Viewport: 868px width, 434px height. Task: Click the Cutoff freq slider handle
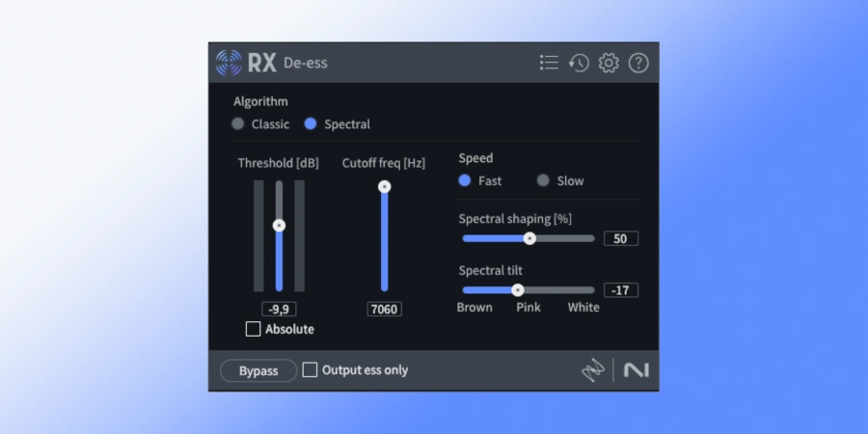click(x=384, y=186)
